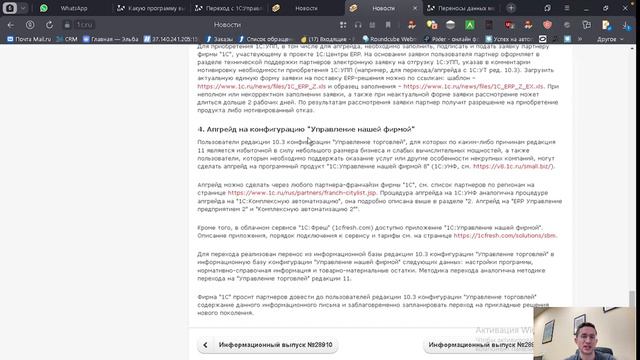Open the downloads arrow icon
Viewport: 640px width, 360px height.
coord(626,25)
